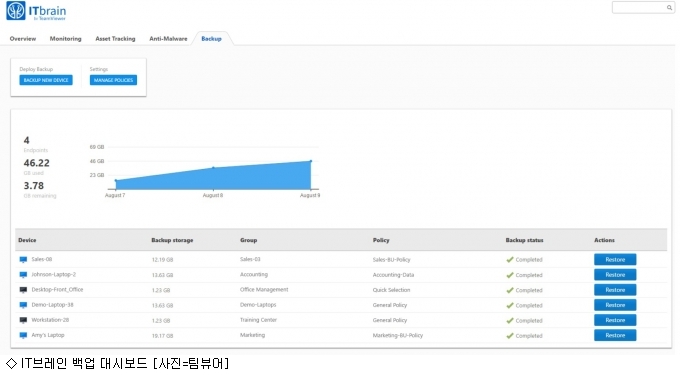Open the Overview tab
Viewport: 680px width, 375px height.
(23, 39)
